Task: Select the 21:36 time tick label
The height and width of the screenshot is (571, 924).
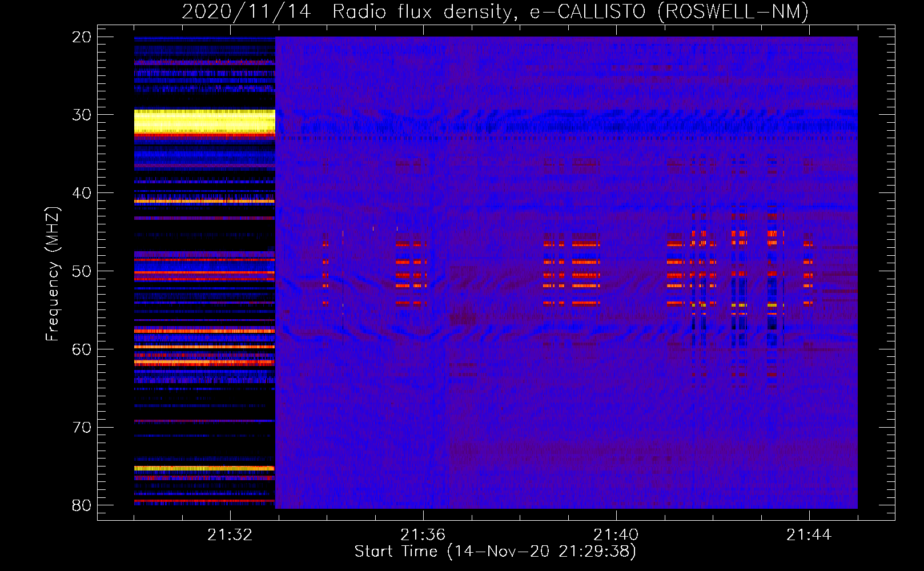Action: [423, 535]
